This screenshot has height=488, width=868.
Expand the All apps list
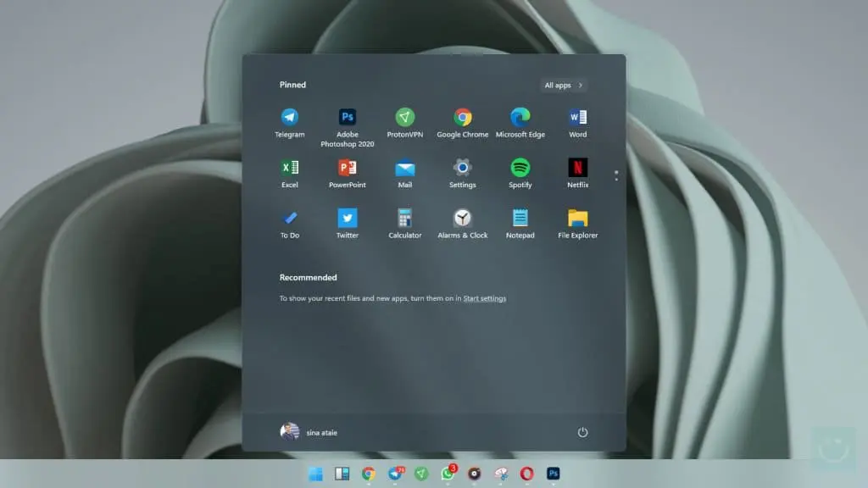point(563,85)
